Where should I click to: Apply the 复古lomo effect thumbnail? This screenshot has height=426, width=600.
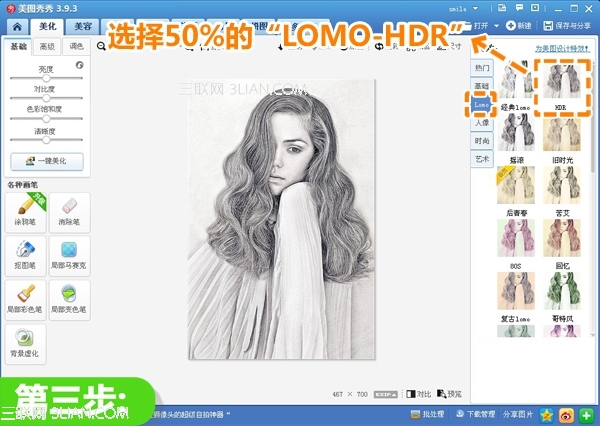[x=515, y=291]
